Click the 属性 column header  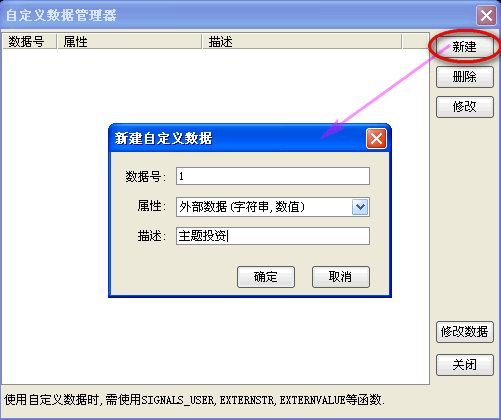[130, 42]
